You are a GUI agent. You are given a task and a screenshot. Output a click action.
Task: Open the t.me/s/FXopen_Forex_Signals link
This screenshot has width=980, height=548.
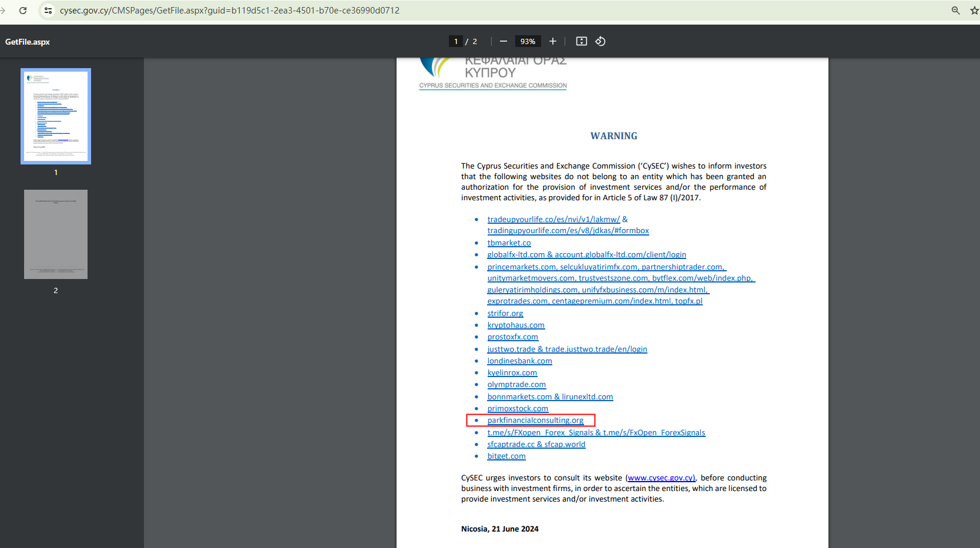(596, 433)
